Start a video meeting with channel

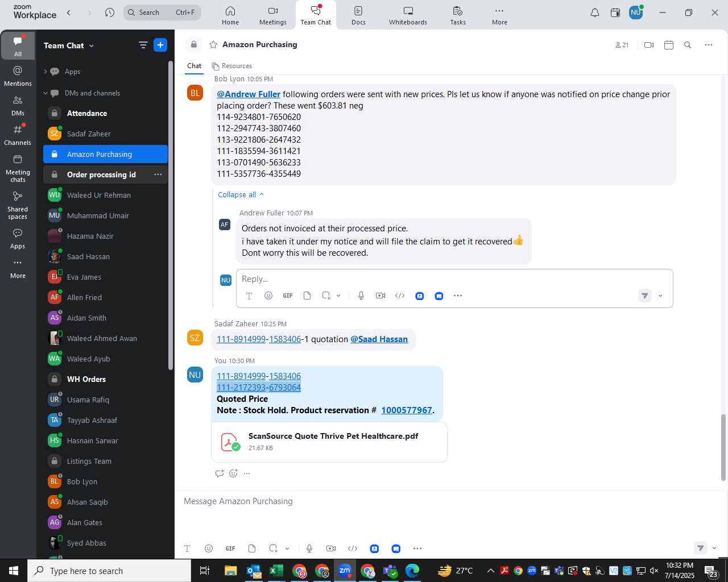649,45
